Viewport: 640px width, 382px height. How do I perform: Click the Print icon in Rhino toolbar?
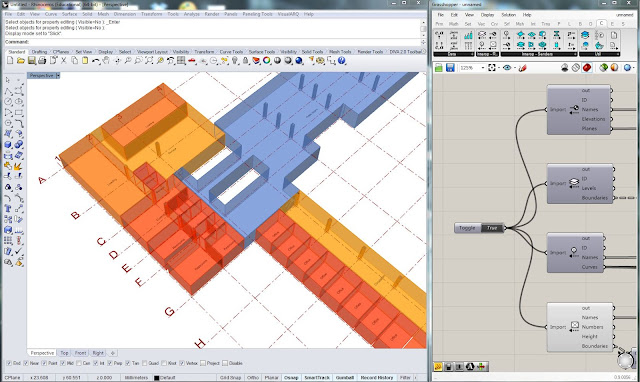[x=42, y=60]
